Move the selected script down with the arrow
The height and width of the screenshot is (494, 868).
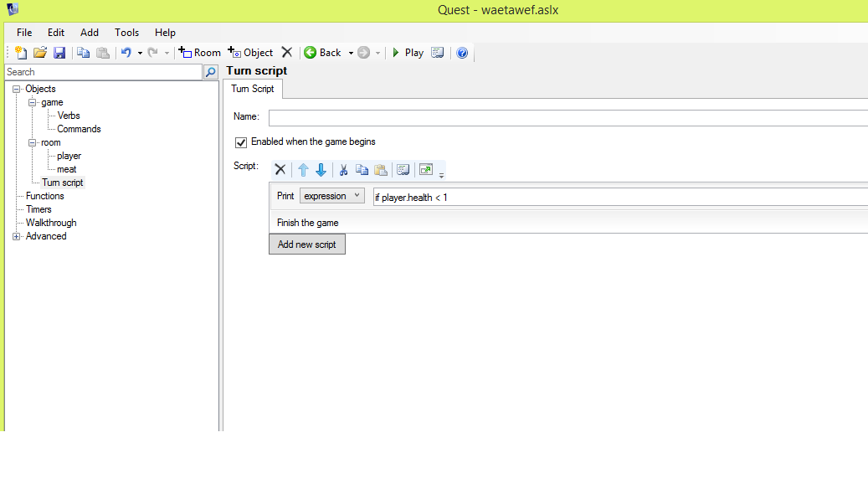[321, 170]
